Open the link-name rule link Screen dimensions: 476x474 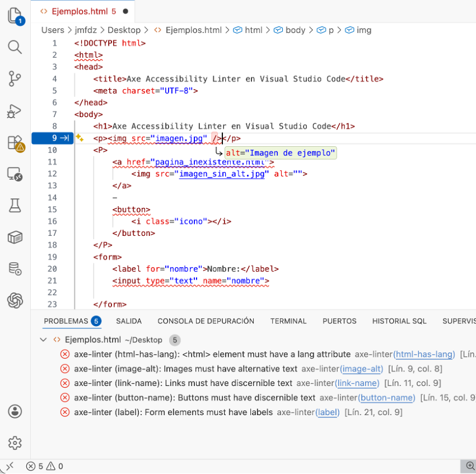click(x=357, y=383)
